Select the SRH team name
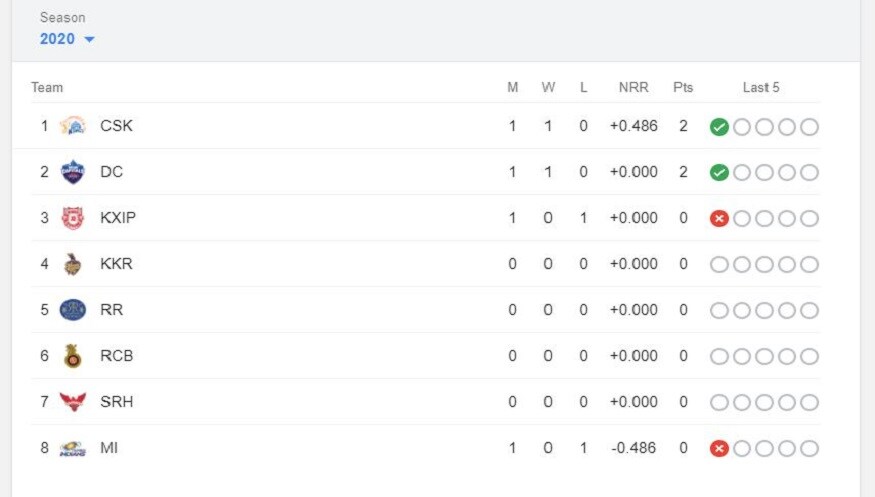 click(x=117, y=402)
